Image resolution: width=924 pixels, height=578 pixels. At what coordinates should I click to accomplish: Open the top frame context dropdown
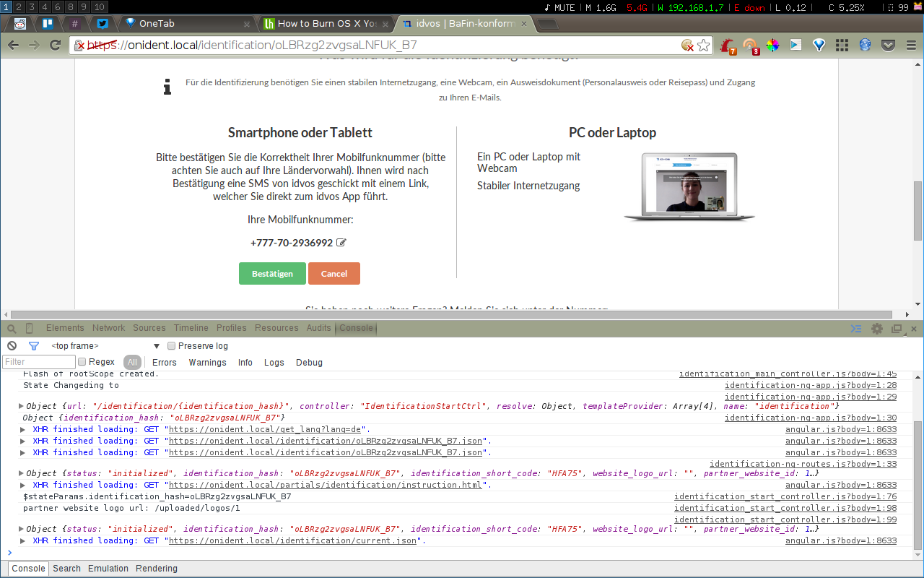tap(105, 346)
